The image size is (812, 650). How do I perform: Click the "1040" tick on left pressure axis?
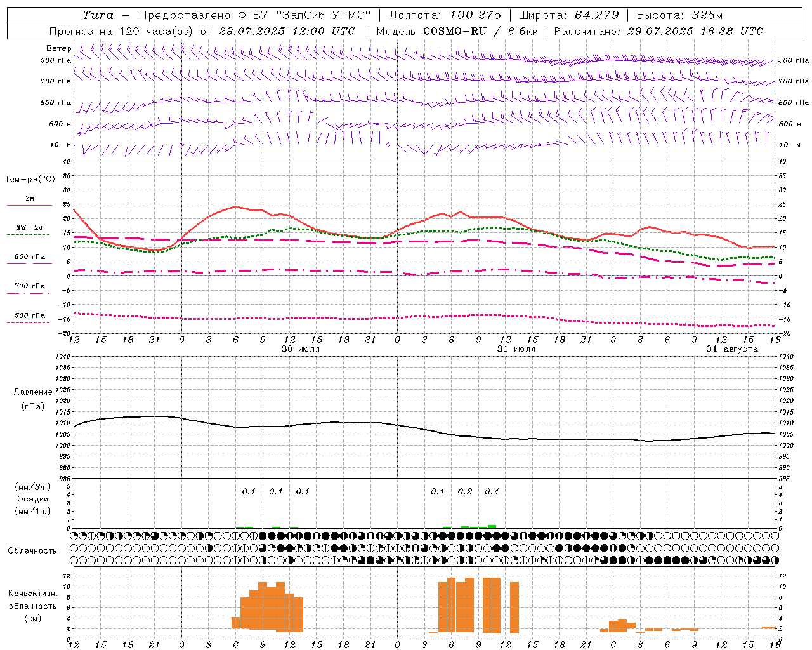(x=63, y=357)
